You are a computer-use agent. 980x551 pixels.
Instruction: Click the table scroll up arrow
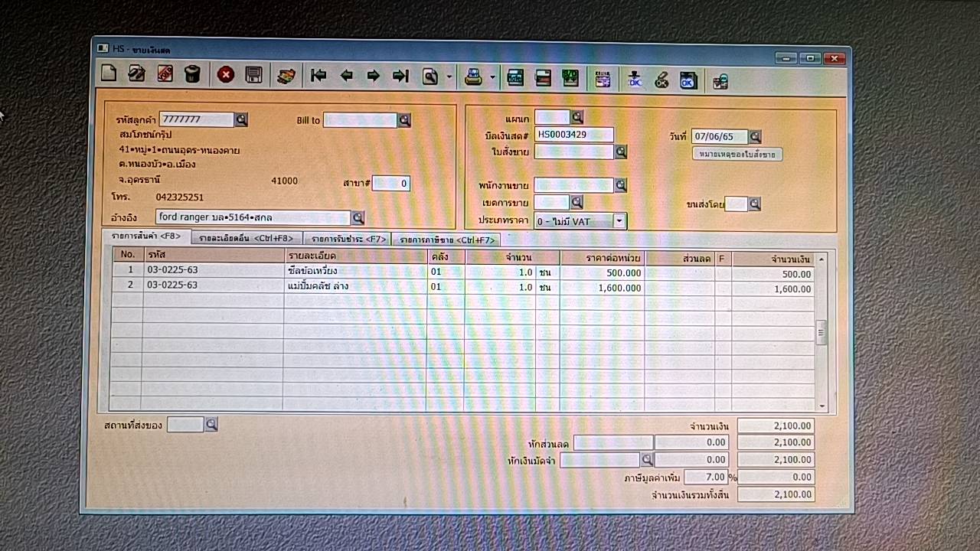click(x=822, y=260)
